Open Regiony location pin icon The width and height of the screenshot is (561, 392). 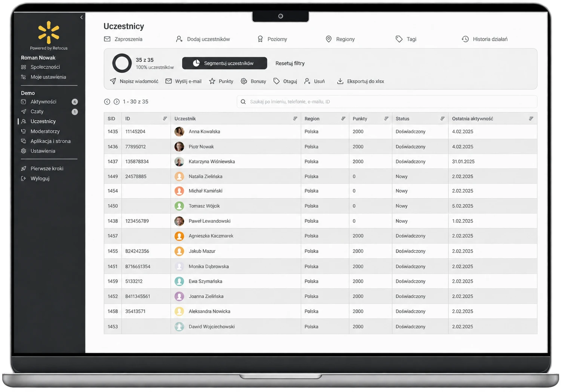pyautogui.click(x=328, y=39)
